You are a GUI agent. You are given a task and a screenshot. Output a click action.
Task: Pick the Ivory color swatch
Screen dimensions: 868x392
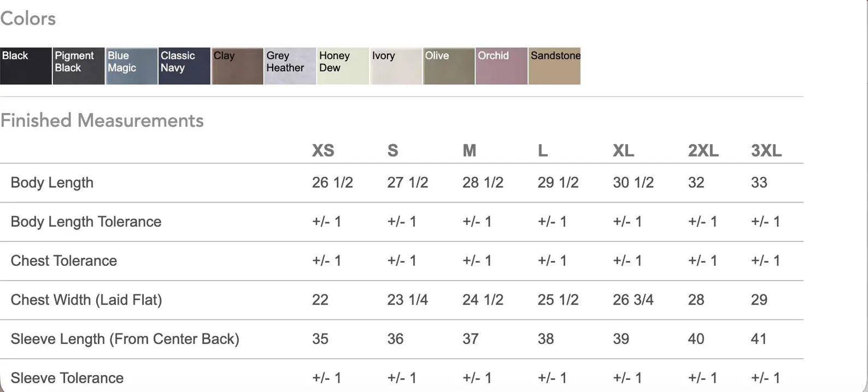(x=396, y=66)
